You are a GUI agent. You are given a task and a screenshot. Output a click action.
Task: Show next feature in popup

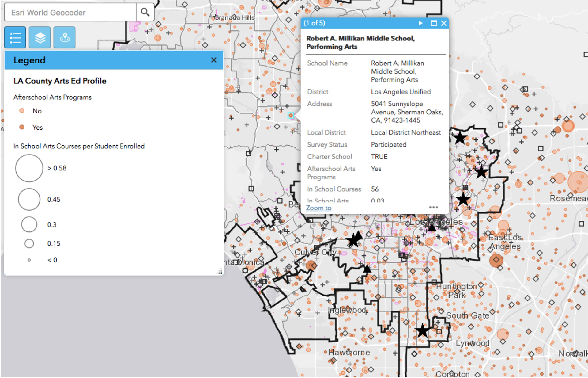420,23
